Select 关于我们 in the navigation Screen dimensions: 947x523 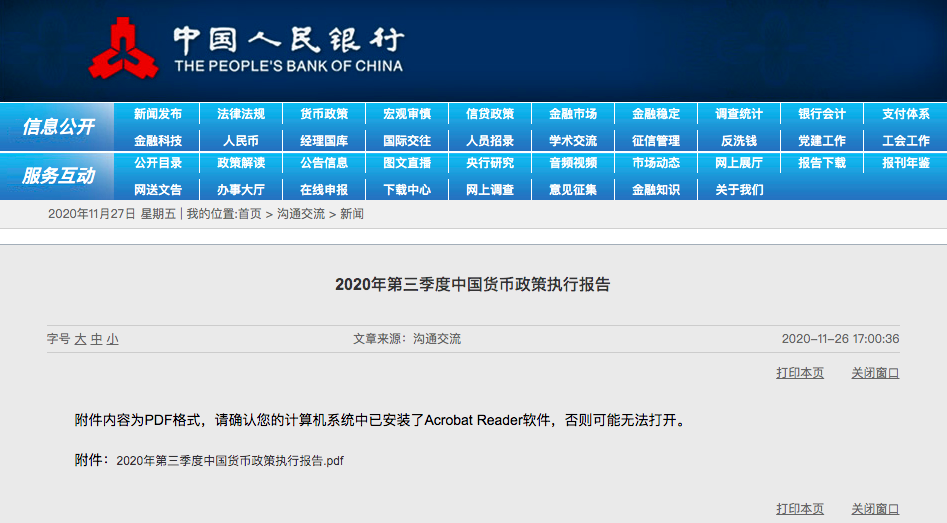coord(739,189)
